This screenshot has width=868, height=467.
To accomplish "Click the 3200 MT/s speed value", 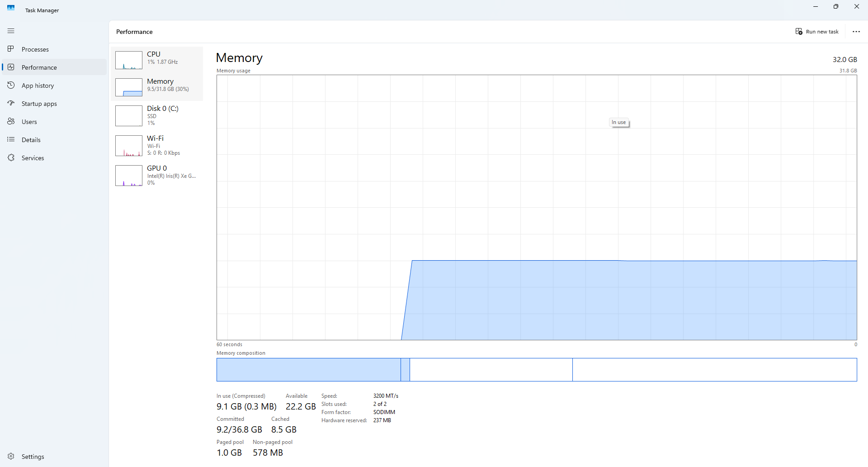I will [386, 396].
